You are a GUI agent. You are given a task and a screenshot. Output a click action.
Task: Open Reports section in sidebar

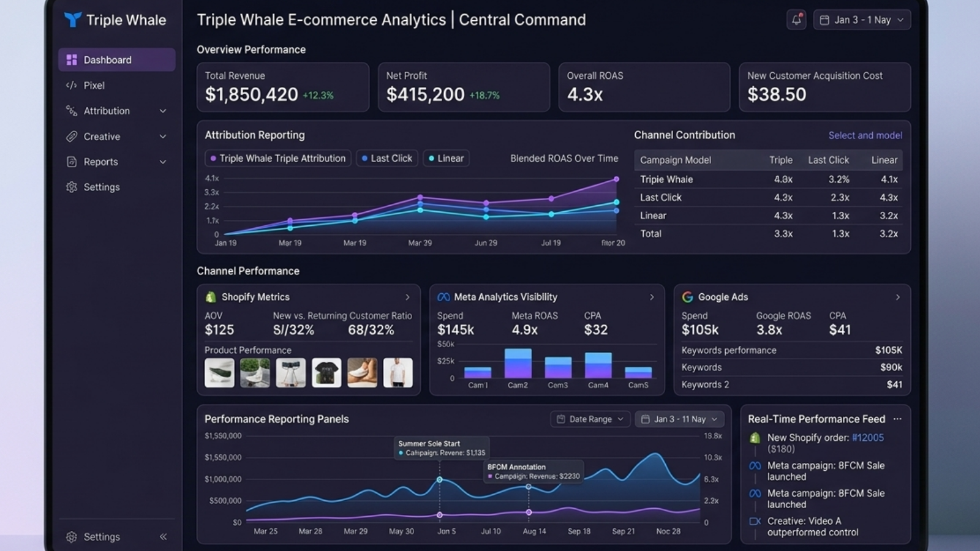[117, 162]
